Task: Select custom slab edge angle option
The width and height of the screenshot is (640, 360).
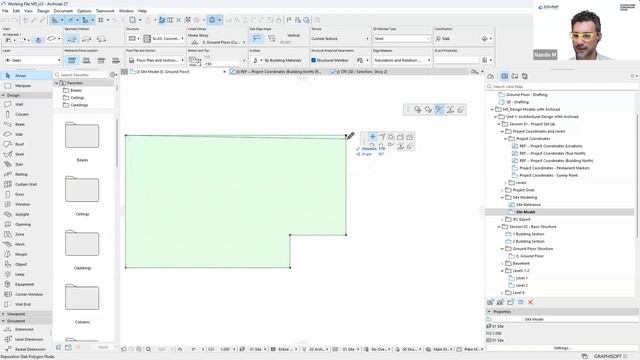Action: tap(271, 38)
